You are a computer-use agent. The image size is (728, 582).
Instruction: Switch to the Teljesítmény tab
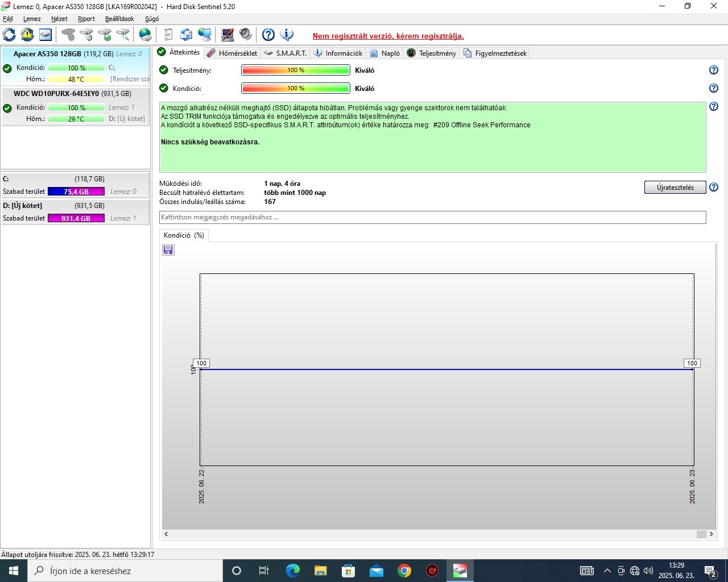432,53
